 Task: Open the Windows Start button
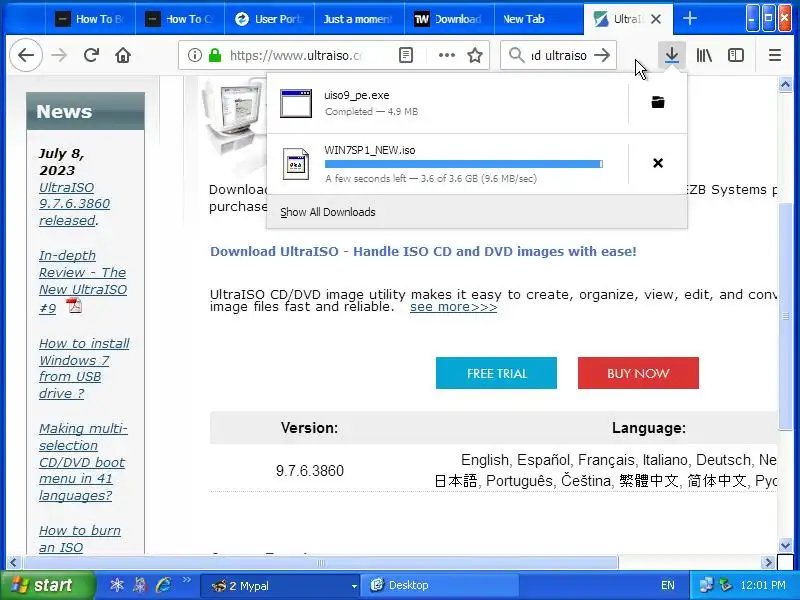(x=47, y=585)
